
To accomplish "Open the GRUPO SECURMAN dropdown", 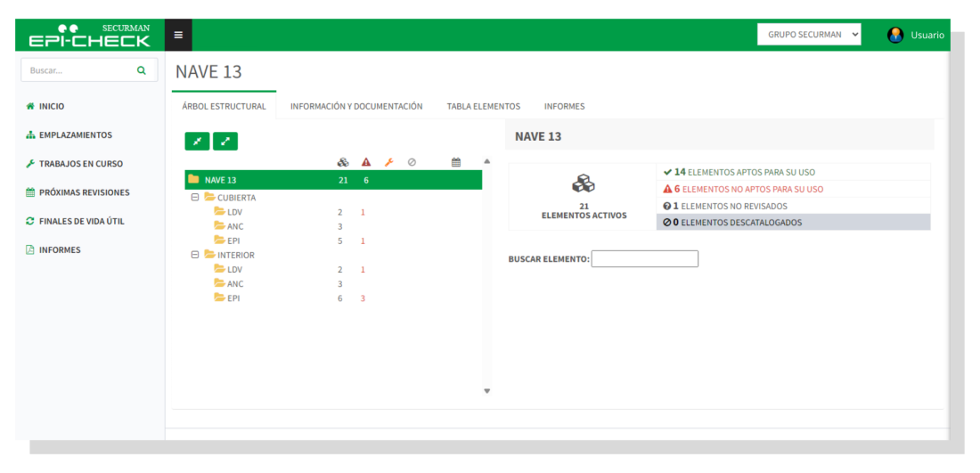I will point(809,35).
